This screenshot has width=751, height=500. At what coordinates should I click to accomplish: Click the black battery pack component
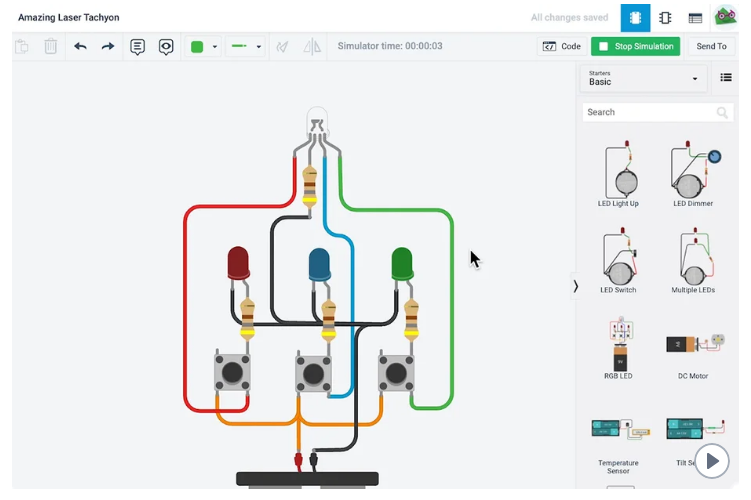pos(307,479)
